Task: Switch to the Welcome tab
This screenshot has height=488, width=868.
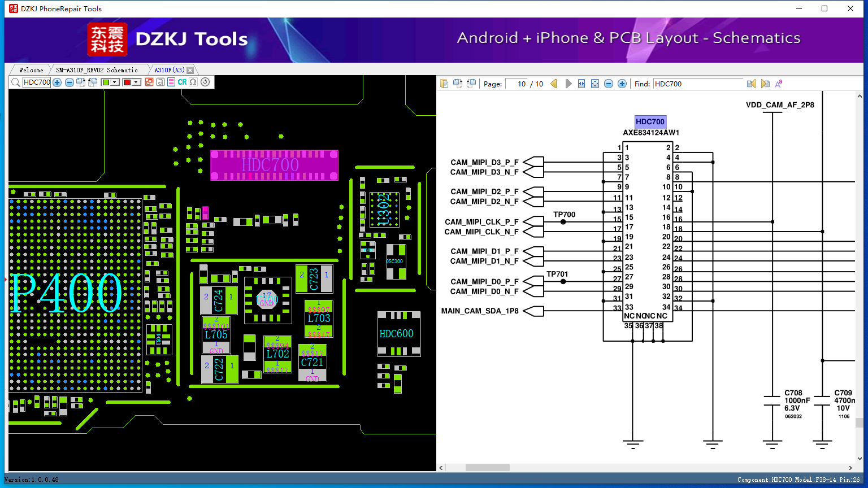Action: point(31,70)
